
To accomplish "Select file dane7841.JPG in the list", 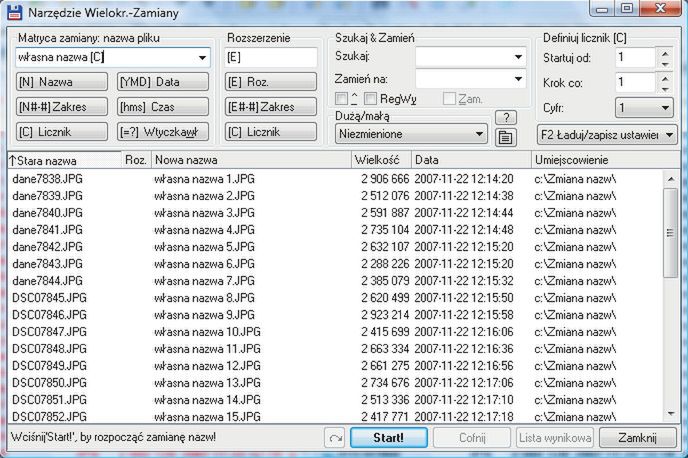I will pyautogui.click(x=47, y=230).
